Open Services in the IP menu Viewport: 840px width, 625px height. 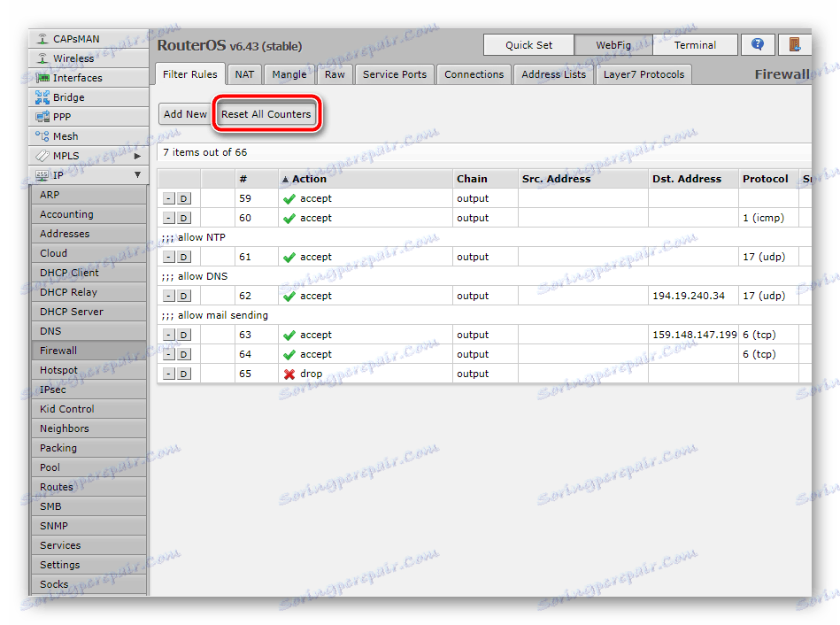(89, 545)
